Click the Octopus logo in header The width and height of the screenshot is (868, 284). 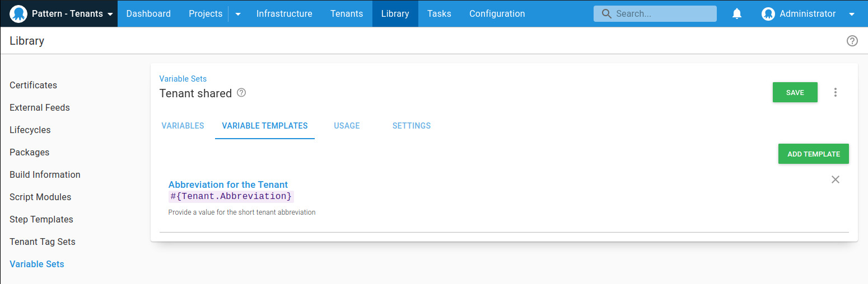[18, 13]
